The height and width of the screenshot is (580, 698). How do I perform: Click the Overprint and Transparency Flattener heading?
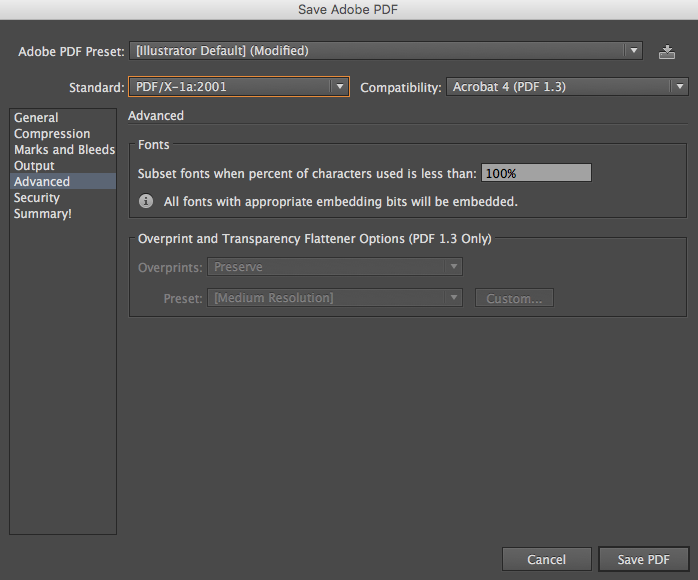pyautogui.click(x=315, y=239)
